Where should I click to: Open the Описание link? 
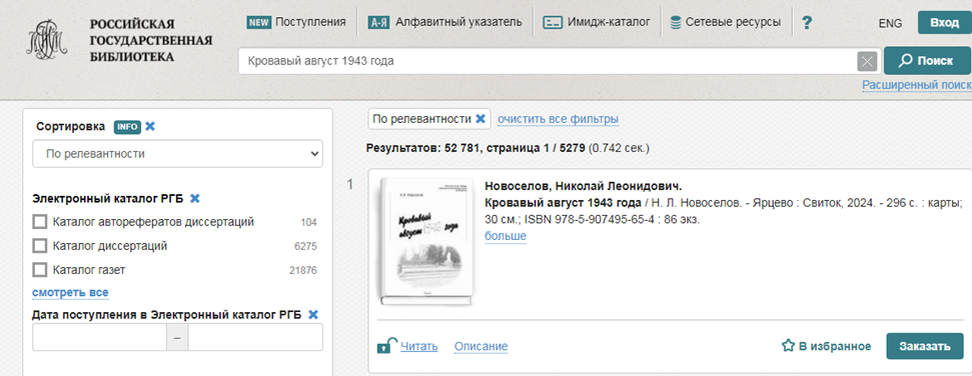tap(481, 346)
